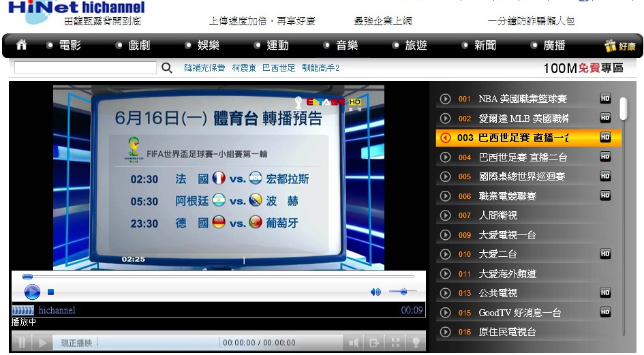Play channel 010 大愛二台 circle icon

(445, 254)
